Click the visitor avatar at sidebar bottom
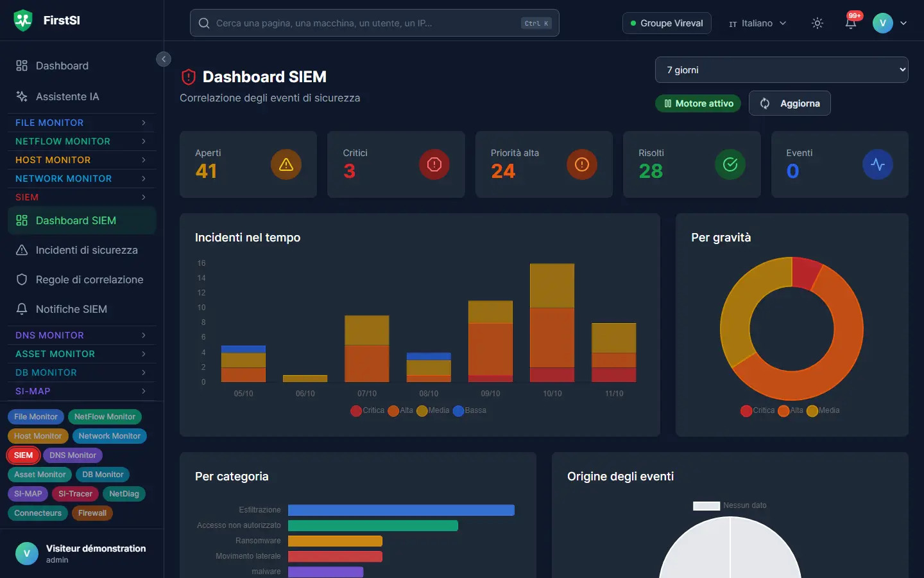The width and height of the screenshot is (924, 578). [x=27, y=554]
